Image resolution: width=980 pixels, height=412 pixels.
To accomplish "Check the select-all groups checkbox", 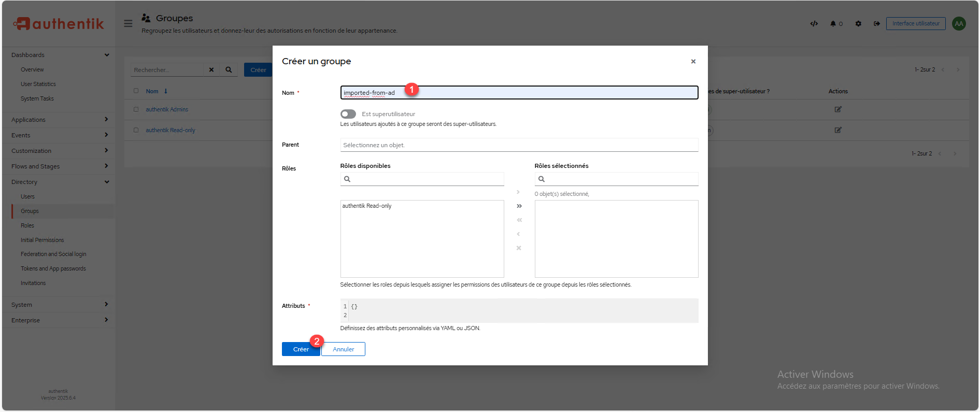I will point(136,91).
